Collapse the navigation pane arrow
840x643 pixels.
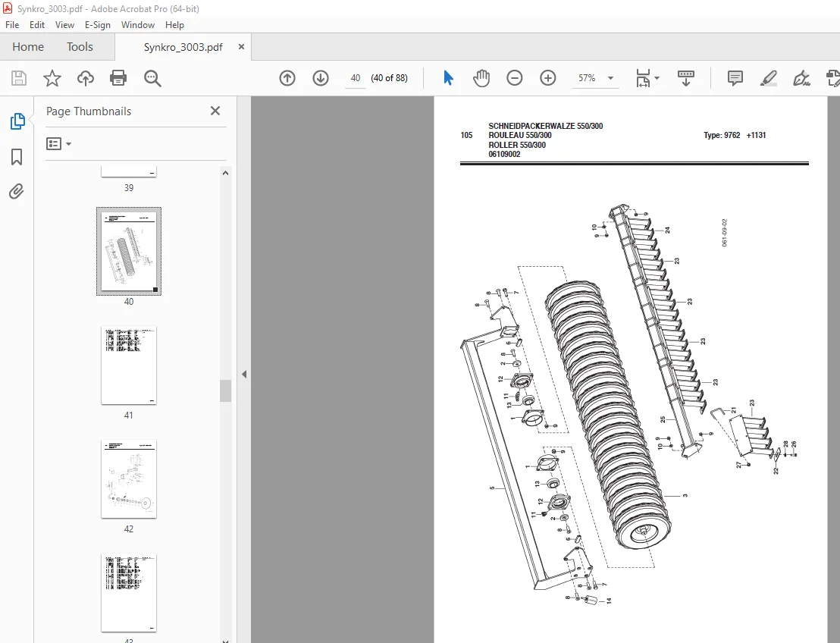pos(244,374)
